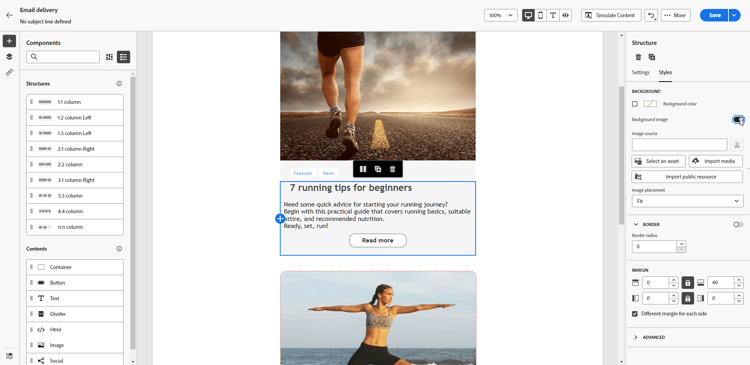
Task: Open the Background color swatch picker
Action: 650,104
